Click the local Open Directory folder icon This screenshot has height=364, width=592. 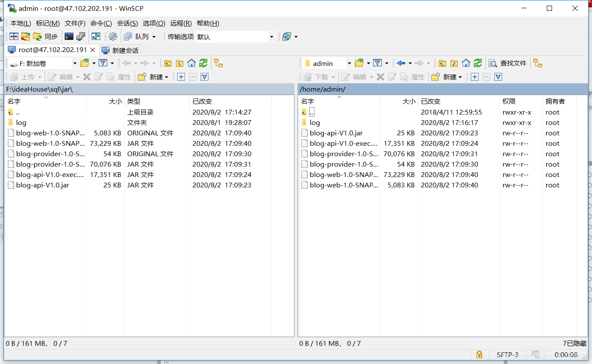click(x=85, y=63)
